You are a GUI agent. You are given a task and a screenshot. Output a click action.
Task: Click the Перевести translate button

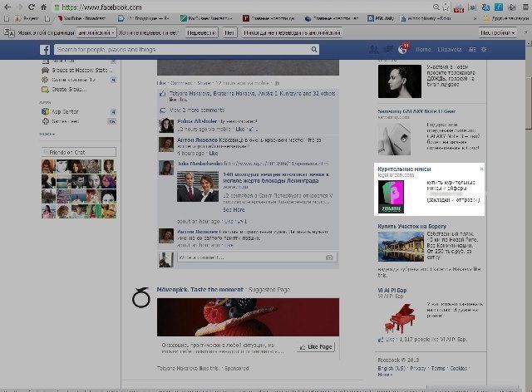tap(201, 32)
